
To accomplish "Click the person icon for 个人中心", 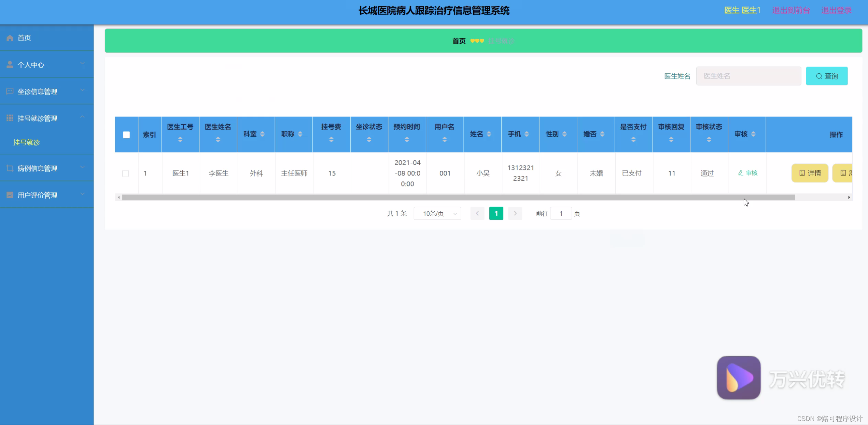I will [x=10, y=65].
